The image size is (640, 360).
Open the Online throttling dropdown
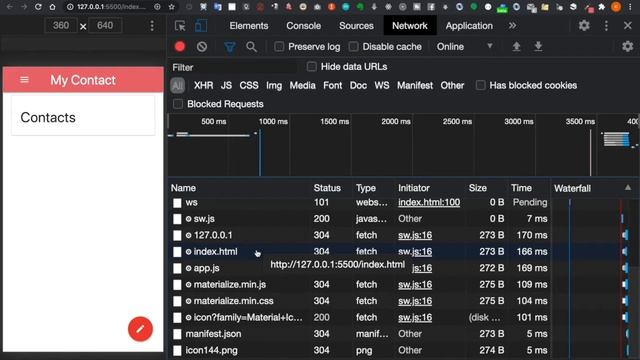(464, 47)
